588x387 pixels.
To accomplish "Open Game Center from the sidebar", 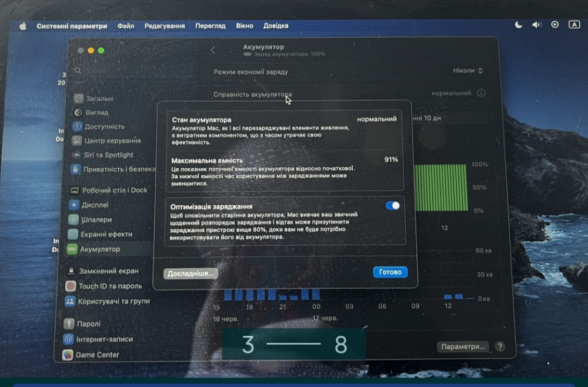I will coord(68,355).
